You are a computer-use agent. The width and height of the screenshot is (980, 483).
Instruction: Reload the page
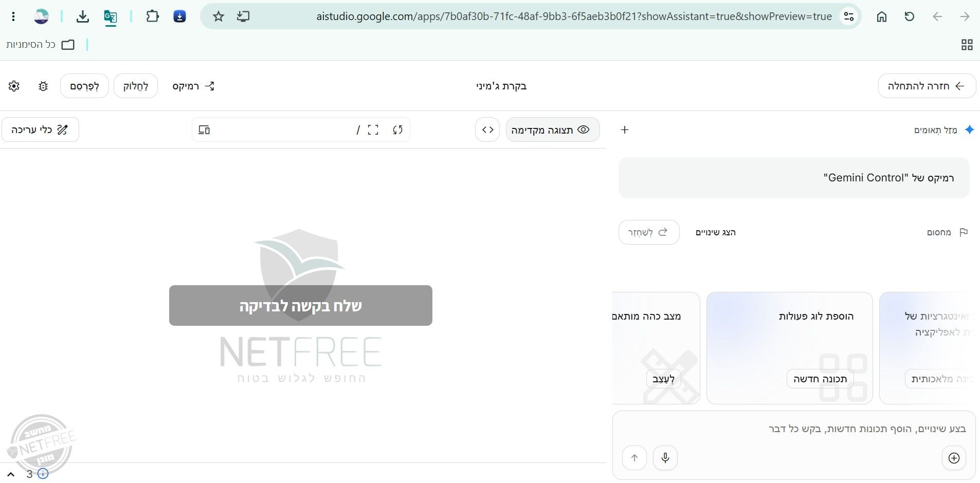tap(910, 16)
